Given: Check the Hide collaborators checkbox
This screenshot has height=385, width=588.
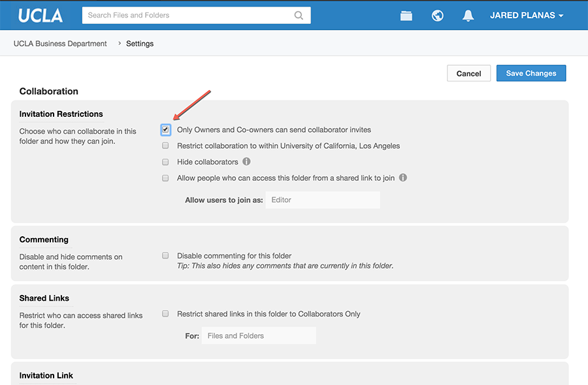Looking at the screenshot, I should click(x=165, y=162).
